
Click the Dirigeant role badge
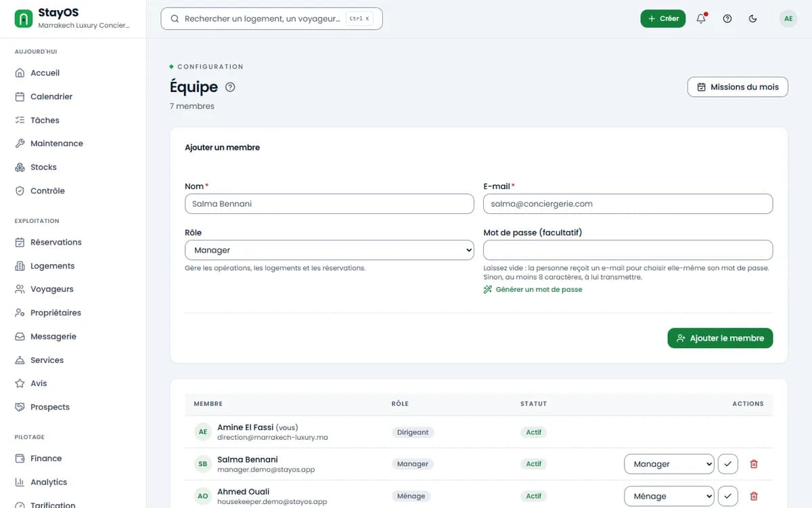tap(413, 432)
